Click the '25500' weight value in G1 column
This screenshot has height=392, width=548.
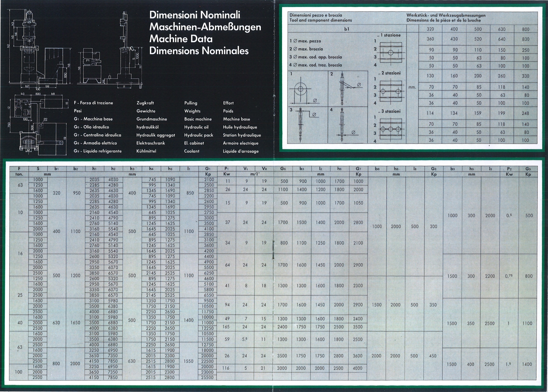pyautogui.click(x=207, y=377)
